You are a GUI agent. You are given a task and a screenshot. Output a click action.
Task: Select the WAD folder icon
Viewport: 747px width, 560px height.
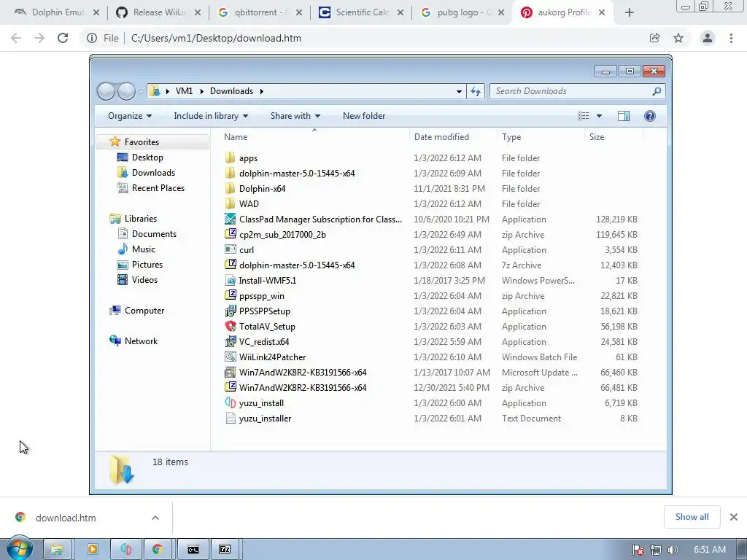coord(230,204)
